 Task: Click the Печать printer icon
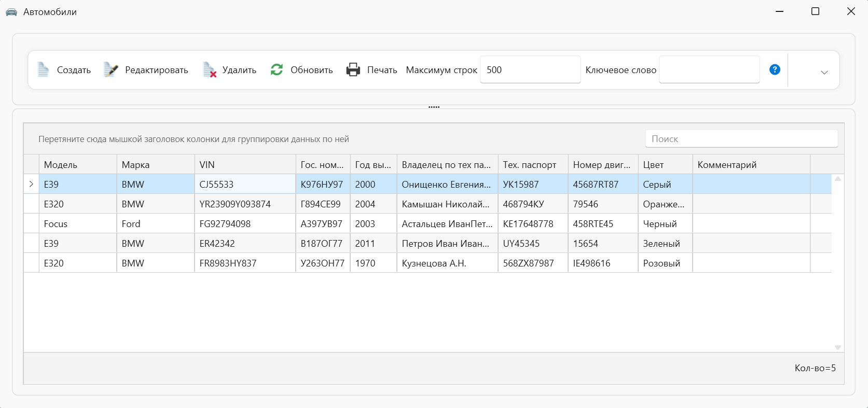click(353, 69)
